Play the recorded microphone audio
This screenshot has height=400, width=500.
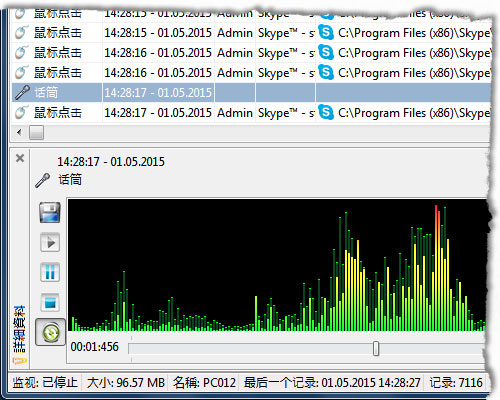[x=50, y=242]
